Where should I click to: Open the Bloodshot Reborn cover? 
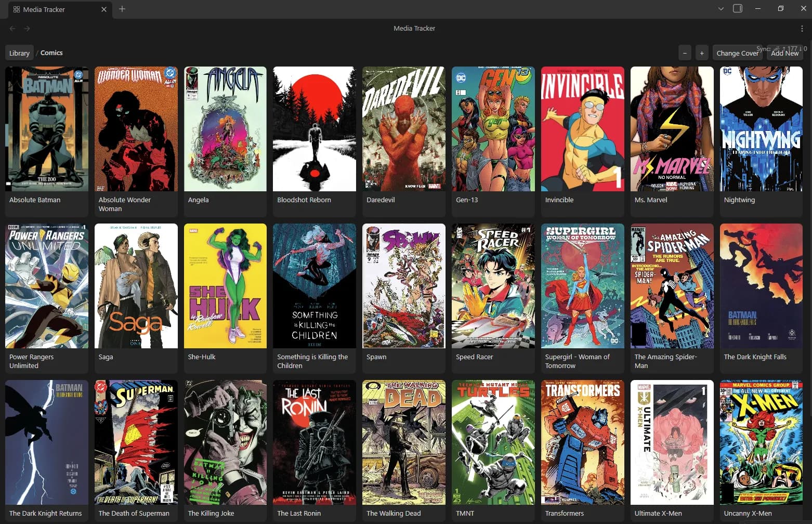(x=315, y=129)
